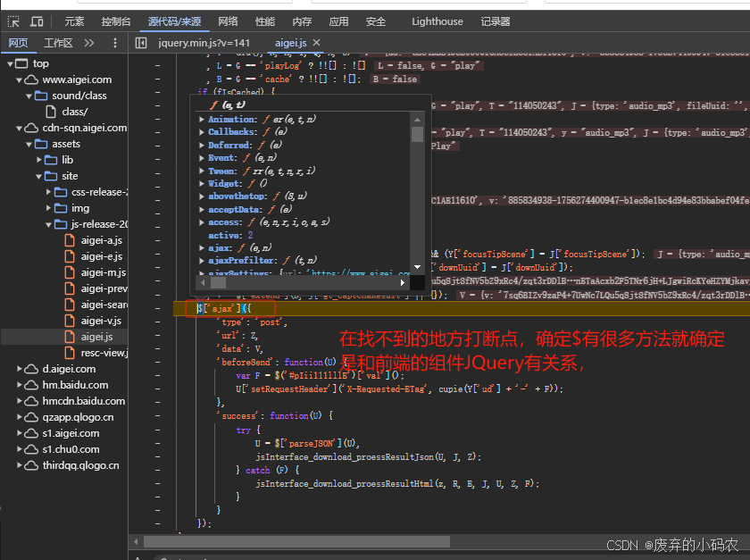The height and width of the screenshot is (560, 750).
Task: Expand the Widget property in popup
Action: tap(202, 183)
